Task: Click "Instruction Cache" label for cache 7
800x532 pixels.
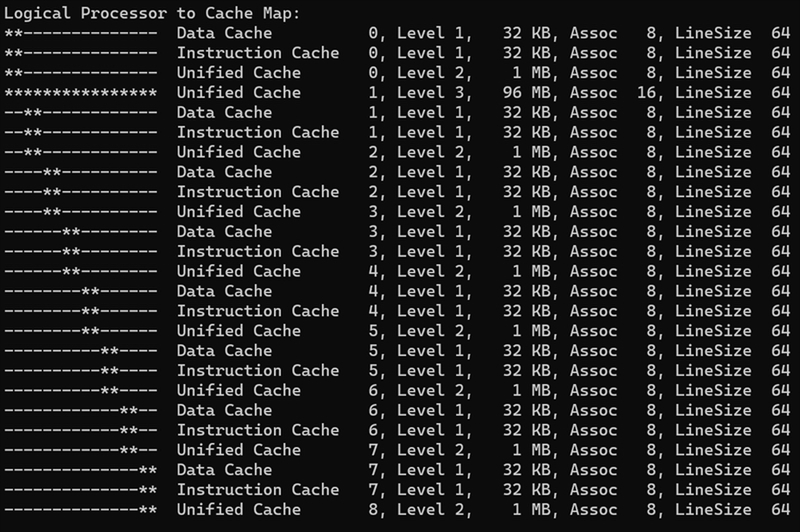Action: tap(258, 489)
